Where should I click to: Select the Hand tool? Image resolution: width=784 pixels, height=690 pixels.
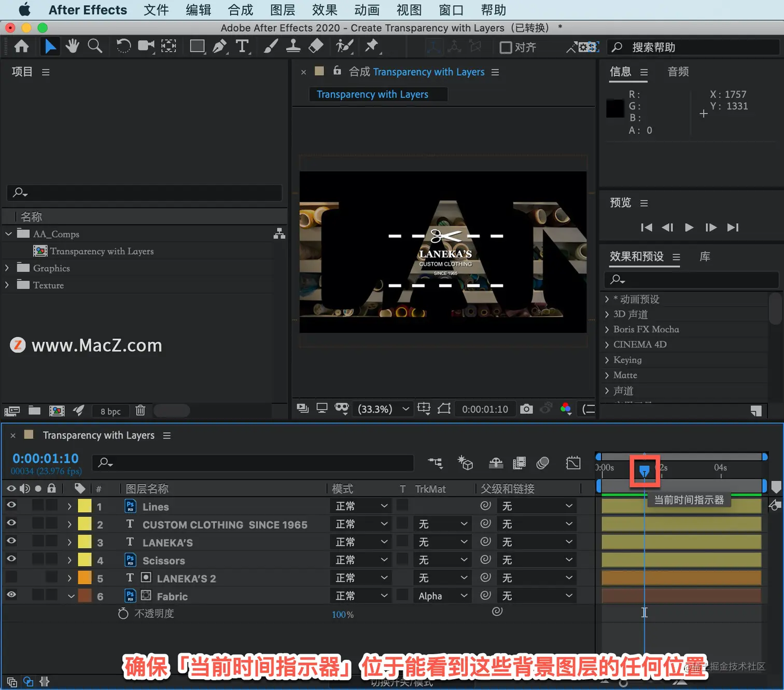point(72,46)
